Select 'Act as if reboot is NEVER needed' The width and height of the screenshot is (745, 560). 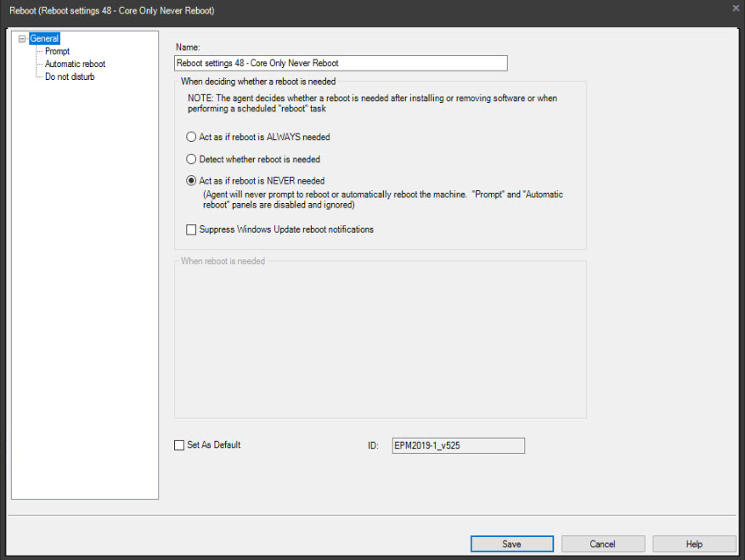click(x=190, y=180)
